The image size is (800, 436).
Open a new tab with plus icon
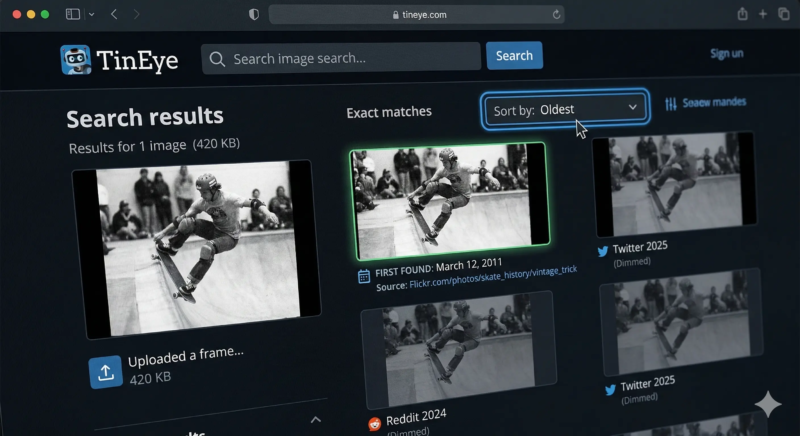pos(763,14)
